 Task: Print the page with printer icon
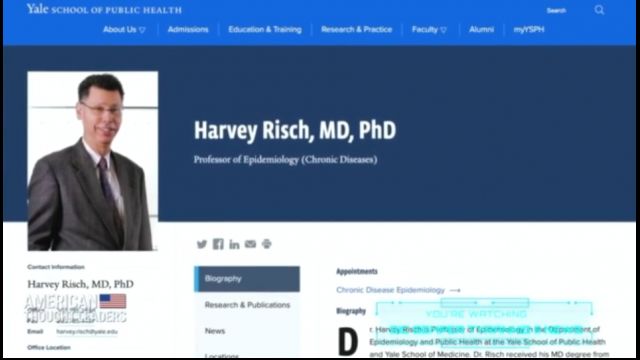(x=267, y=244)
